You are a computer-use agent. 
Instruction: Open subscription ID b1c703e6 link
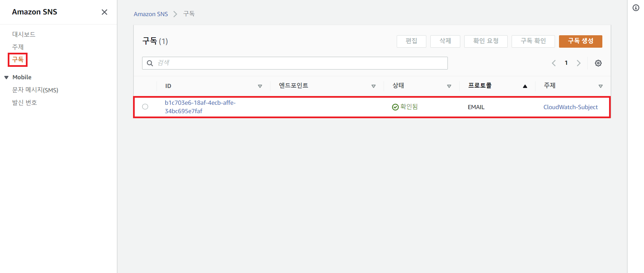pos(200,107)
